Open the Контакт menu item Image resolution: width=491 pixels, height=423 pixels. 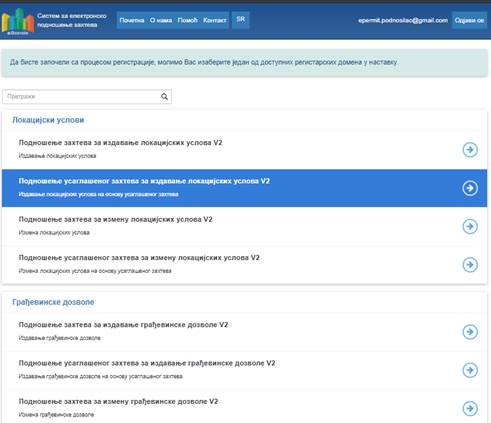click(x=215, y=20)
